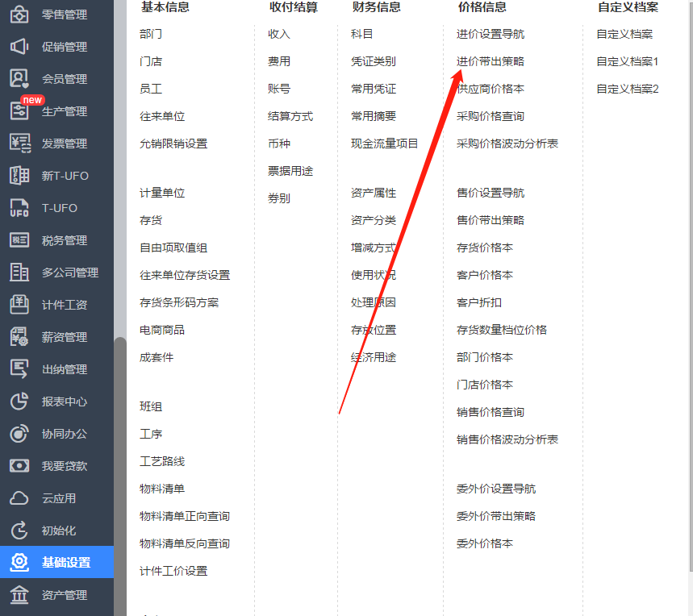The width and height of the screenshot is (693, 616).
Task: Click the 促销管理 megaphone icon
Action: coord(19,47)
